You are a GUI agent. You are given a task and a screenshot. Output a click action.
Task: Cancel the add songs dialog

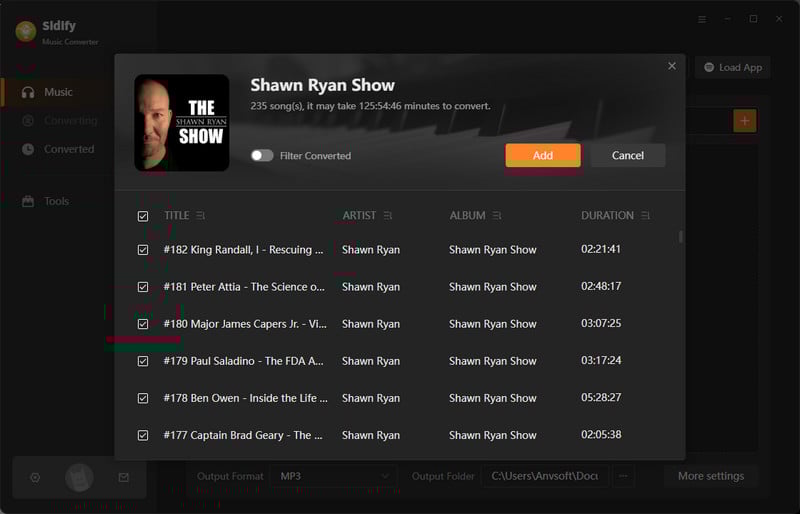[628, 155]
